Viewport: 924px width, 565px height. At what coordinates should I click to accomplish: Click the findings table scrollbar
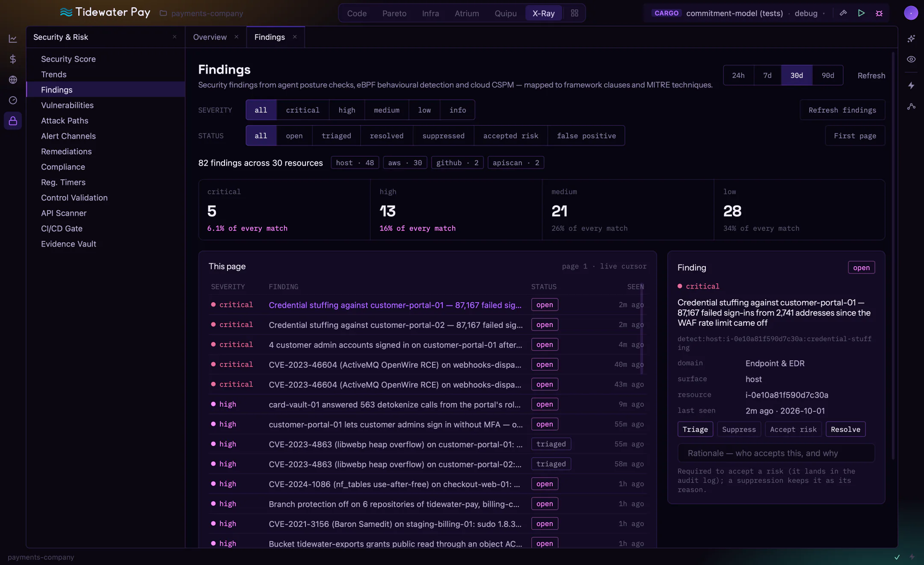(642, 330)
